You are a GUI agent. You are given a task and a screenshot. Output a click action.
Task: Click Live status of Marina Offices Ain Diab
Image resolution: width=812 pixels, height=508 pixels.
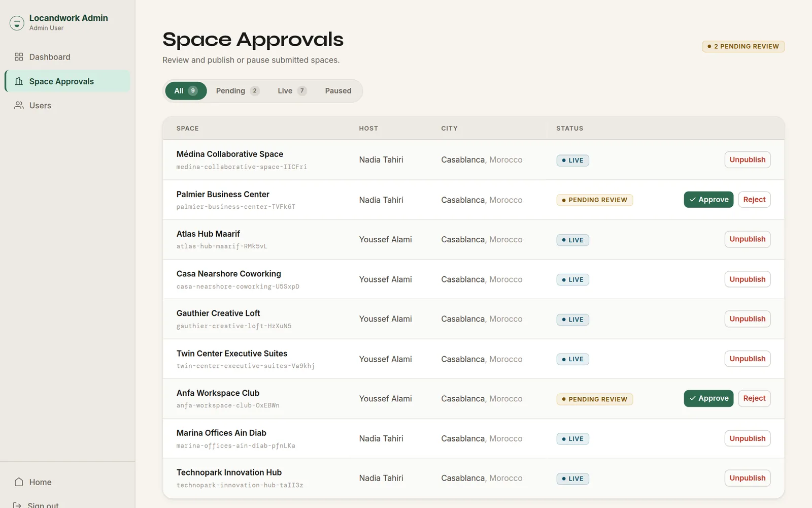572,439
